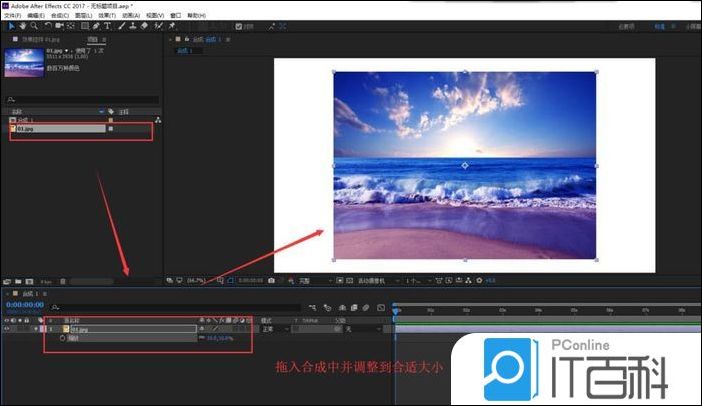The width and height of the screenshot is (702, 406).
Task: Toggle the scale property stopwatch
Action: tap(62, 338)
